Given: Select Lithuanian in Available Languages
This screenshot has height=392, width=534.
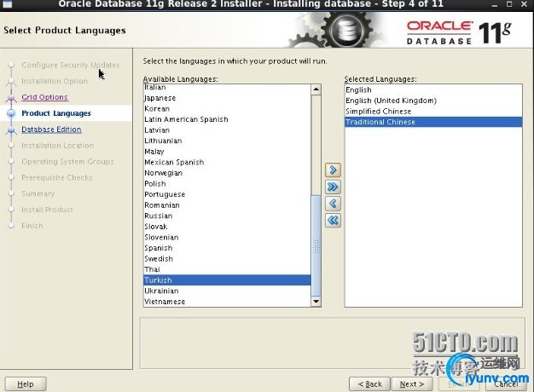Looking at the screenshot, I should [x=227, y=141].
